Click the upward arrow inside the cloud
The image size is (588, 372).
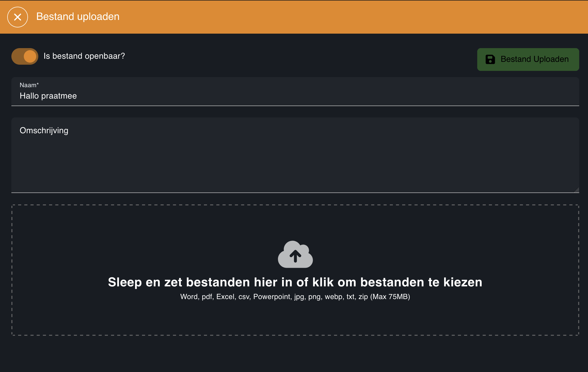pyautogui.click(x=295, y=256)
